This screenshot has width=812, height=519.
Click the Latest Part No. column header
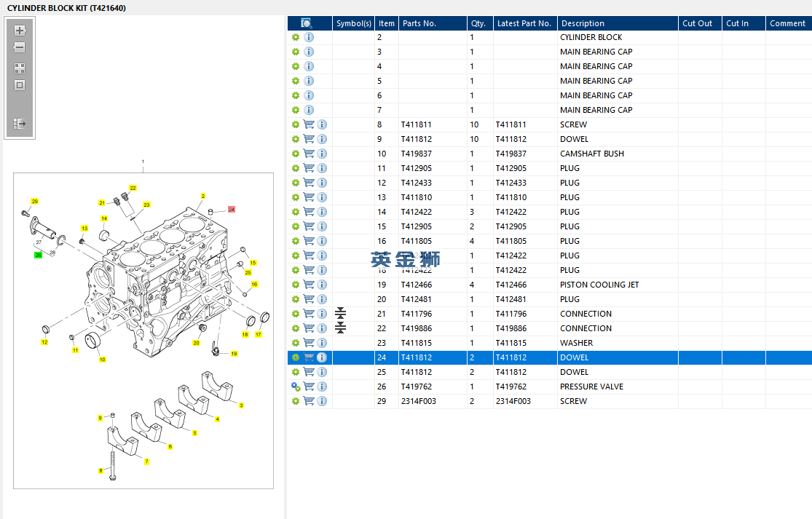(524, 23)
